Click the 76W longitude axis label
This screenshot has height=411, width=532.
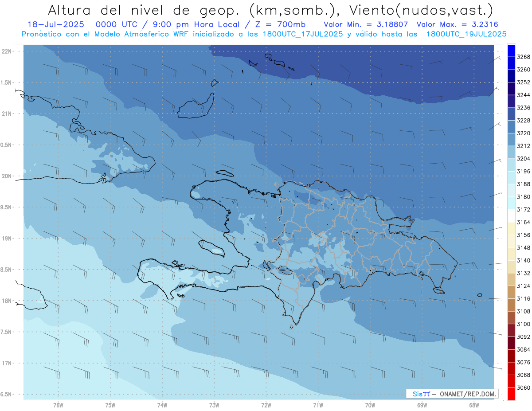[x=58, y=405]
